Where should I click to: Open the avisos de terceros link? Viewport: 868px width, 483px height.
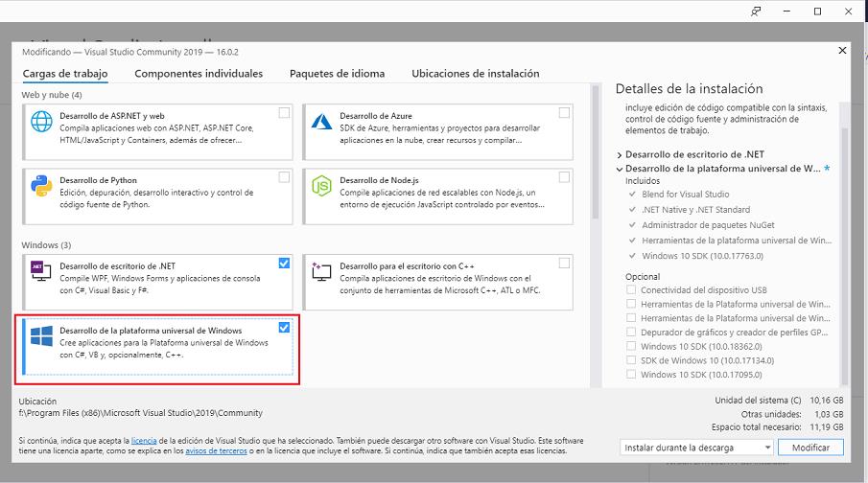(x=216, y=451)
